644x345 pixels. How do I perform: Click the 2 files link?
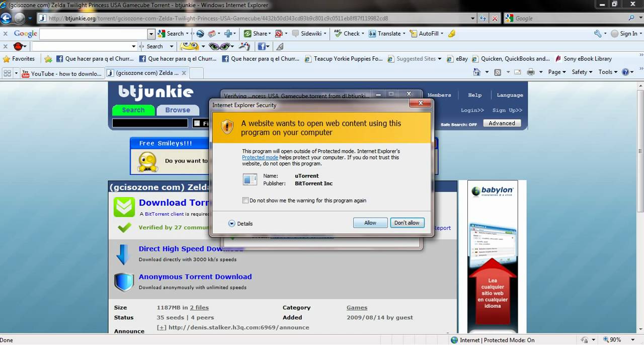click(199, 307)
